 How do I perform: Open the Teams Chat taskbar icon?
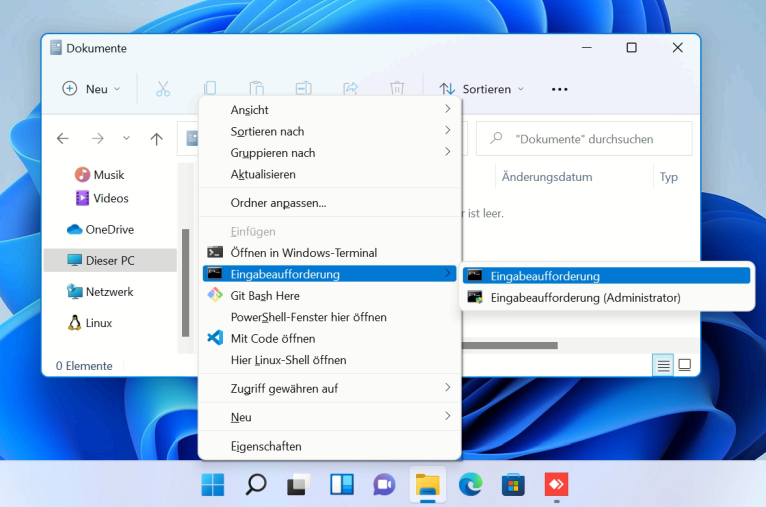[384, 485]
